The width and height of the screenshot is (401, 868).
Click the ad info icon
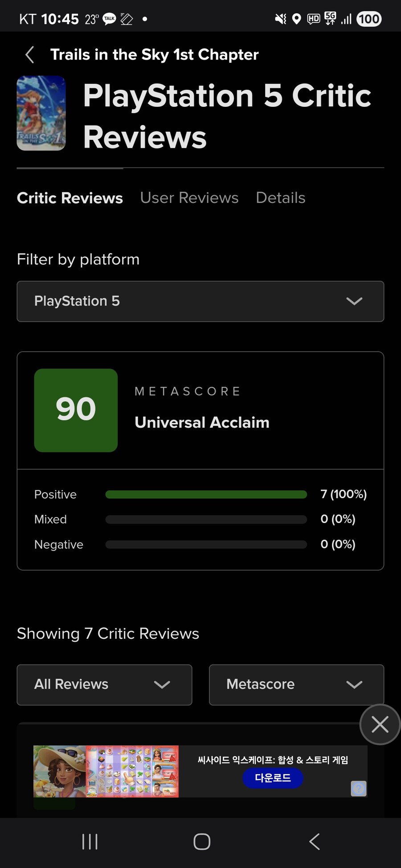click(x=359, y=788)
